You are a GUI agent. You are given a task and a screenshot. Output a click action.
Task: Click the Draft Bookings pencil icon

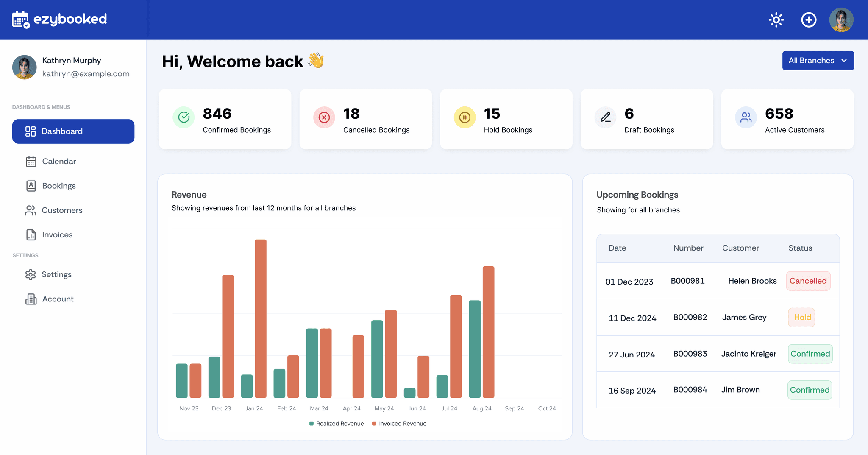coord(605,117)
